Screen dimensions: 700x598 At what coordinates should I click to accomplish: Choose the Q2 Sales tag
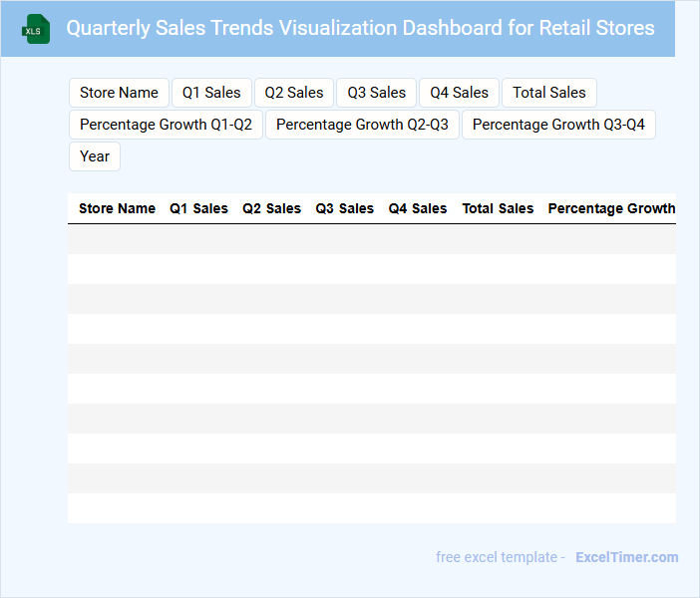(x=294, y=93)
